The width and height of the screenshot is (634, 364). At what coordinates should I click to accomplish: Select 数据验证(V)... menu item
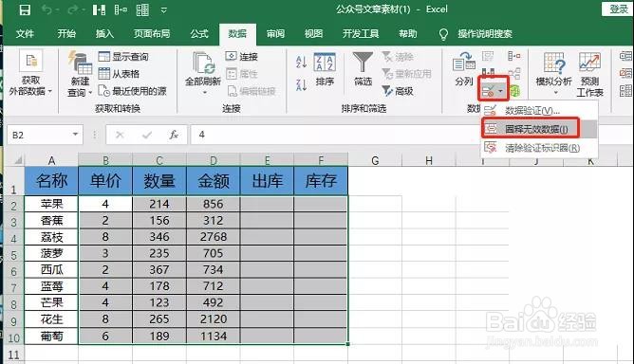[x=539, y=110]
